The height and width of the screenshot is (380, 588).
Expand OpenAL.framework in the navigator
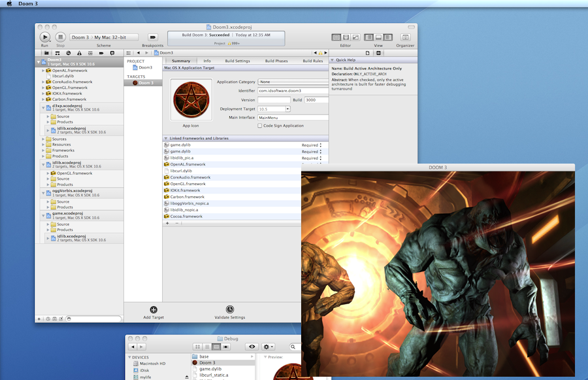[x=43, y=71]
